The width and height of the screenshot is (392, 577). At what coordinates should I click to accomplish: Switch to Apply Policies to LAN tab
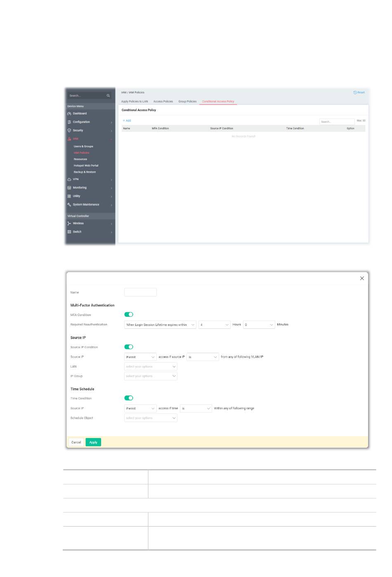point(135,101)
